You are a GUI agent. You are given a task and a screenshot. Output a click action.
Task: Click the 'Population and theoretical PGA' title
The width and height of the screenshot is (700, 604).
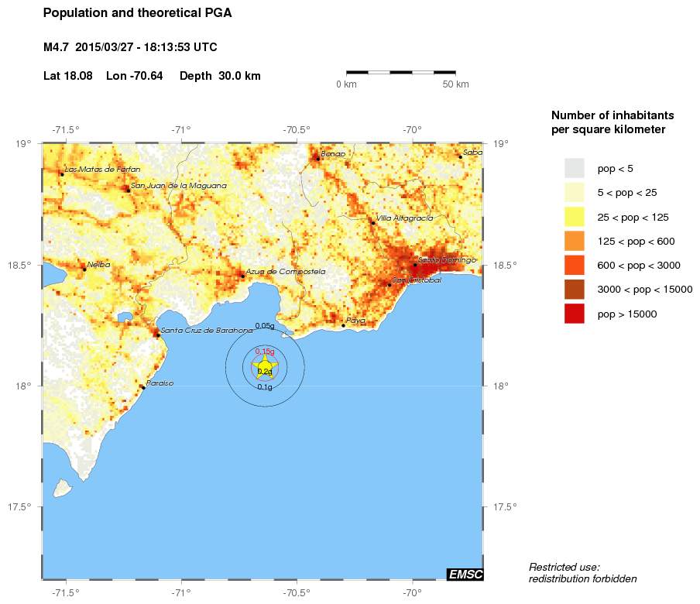(x=137, y=13)
